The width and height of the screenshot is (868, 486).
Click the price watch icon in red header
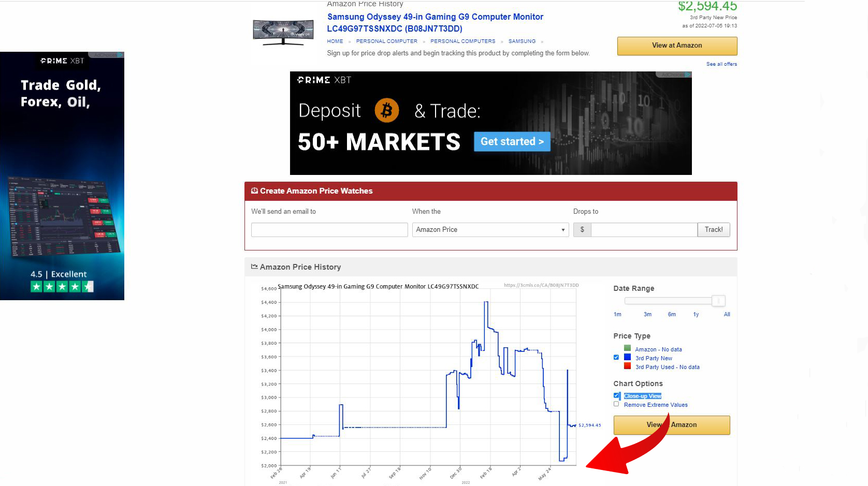coord(254,190)
